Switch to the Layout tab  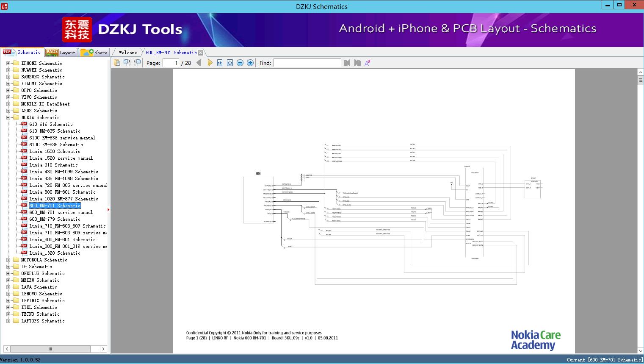click(x=61, y=53)
